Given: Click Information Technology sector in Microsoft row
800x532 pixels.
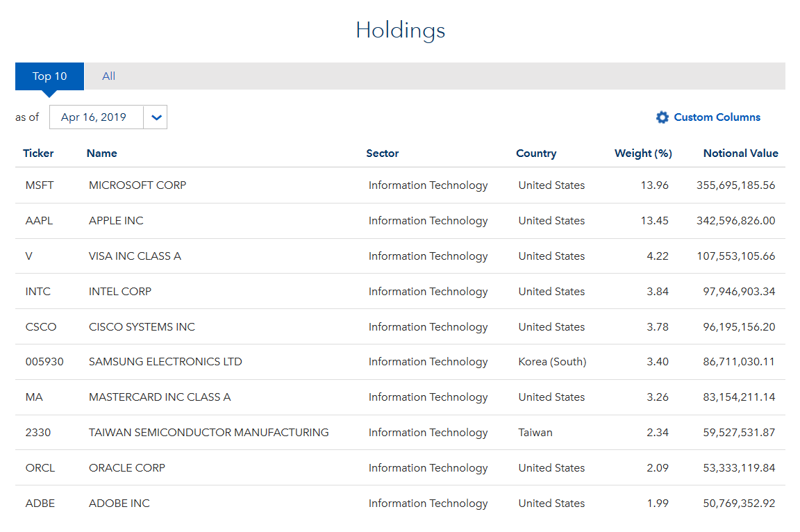Looking at the screenshot, I should tap(428, 185).
